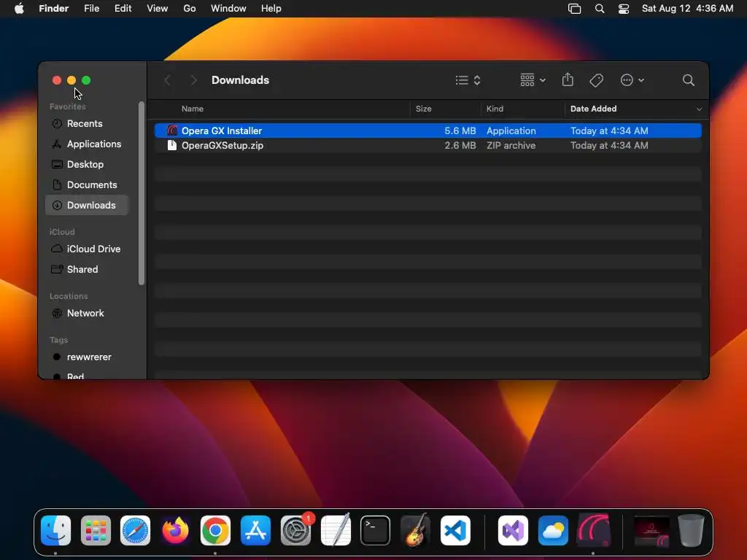Click the Opera GX Installer app icon
This screenshot has height=560, width=747.
[x=172, y=131]
